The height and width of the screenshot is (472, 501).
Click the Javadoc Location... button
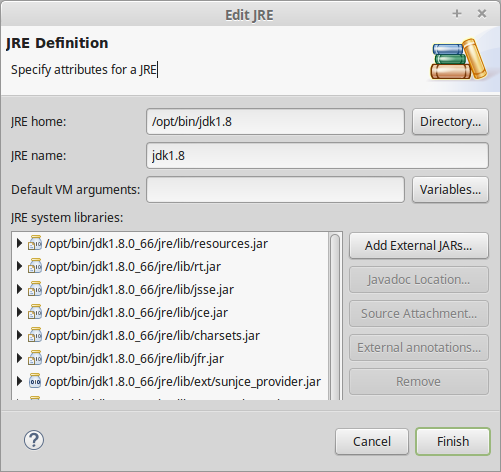419,280
